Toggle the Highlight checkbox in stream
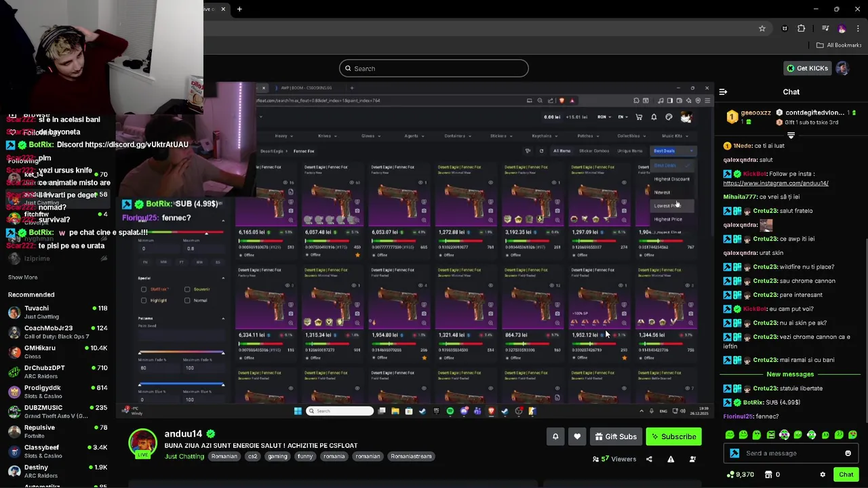The image size is (868, 488). click(144, 300)
